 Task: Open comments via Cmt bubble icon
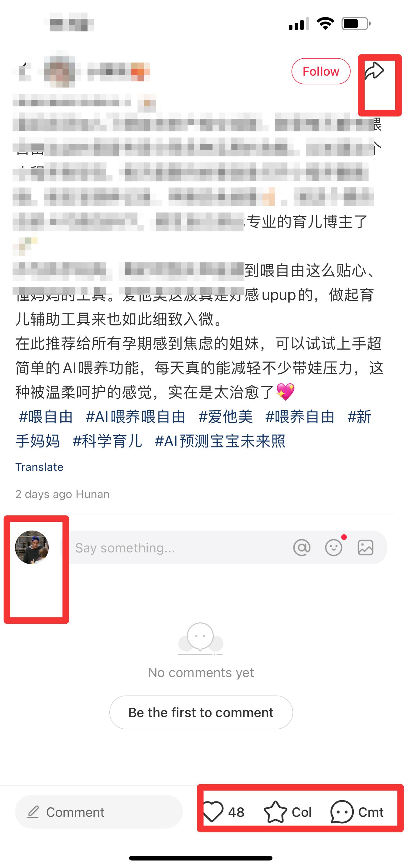pos(342,812)
